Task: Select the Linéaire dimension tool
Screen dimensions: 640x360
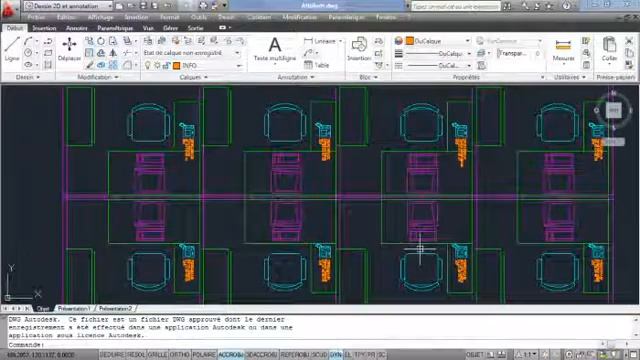Action: pyautogui.click(x=321, y=41)
